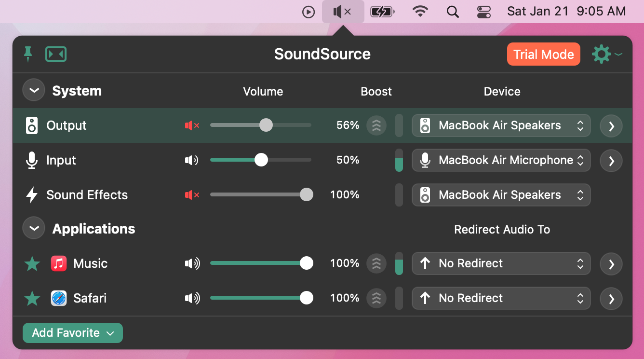
Task: Click the Safari app icon
Action: 59,298
